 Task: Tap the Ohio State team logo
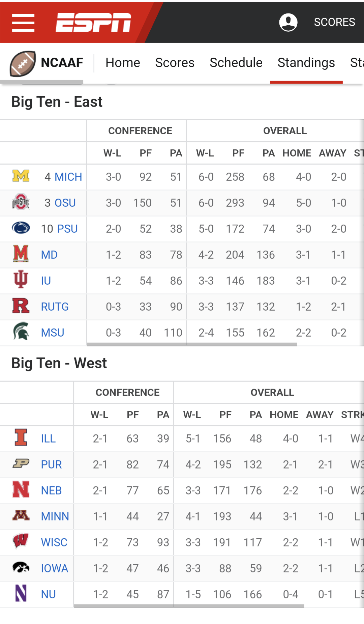(x=21, y=202)
